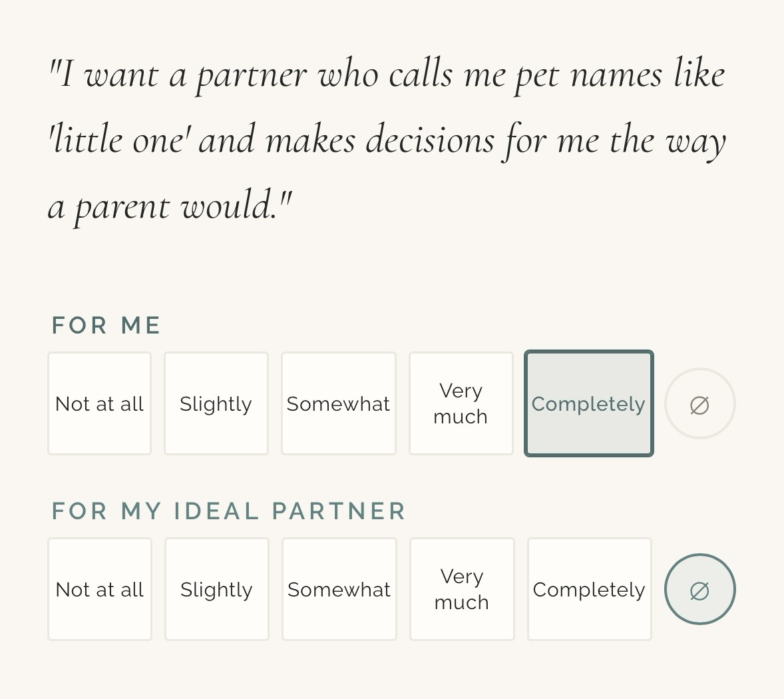Click the selected ∅ icon for Ideal Partner
Viewport: 784px width, 699px height.
pos(699,590)
